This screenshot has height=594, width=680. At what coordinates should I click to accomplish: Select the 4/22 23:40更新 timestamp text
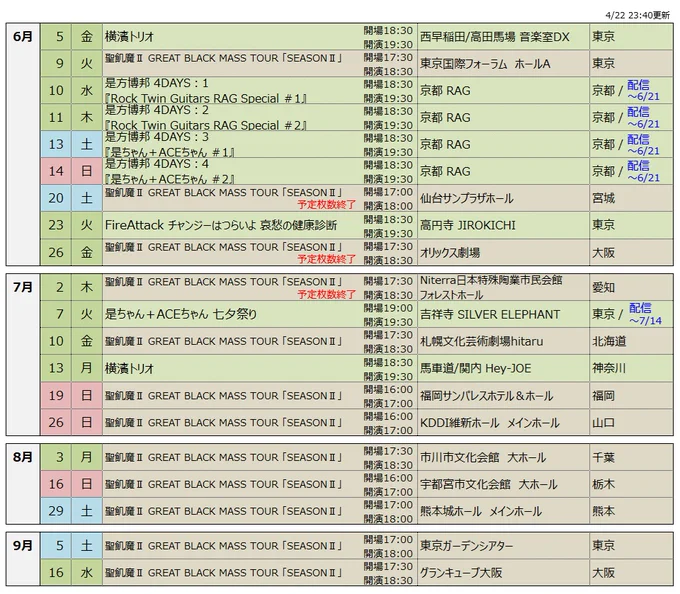(x=638, y=15)
